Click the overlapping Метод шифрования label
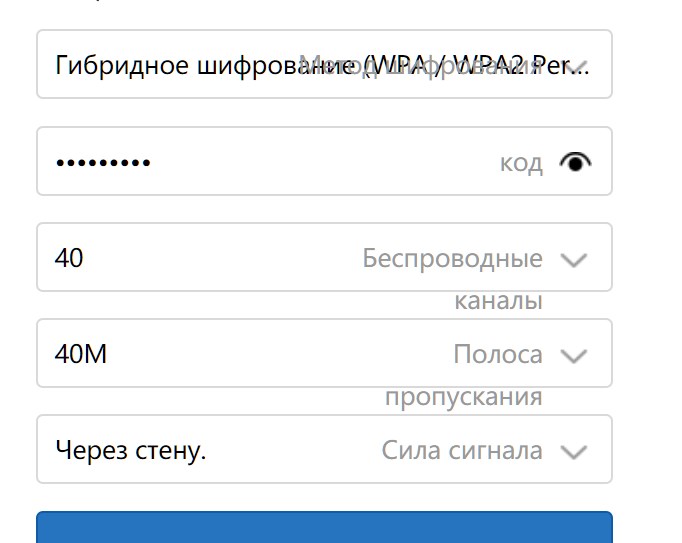 pos(420,65)
